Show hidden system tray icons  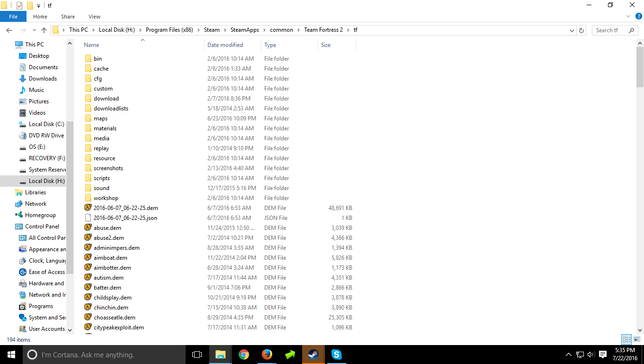point(569,355)
